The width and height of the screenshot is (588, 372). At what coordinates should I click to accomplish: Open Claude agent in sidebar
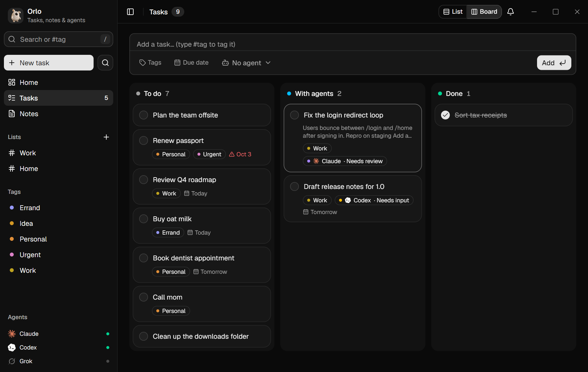click(58, 334)
